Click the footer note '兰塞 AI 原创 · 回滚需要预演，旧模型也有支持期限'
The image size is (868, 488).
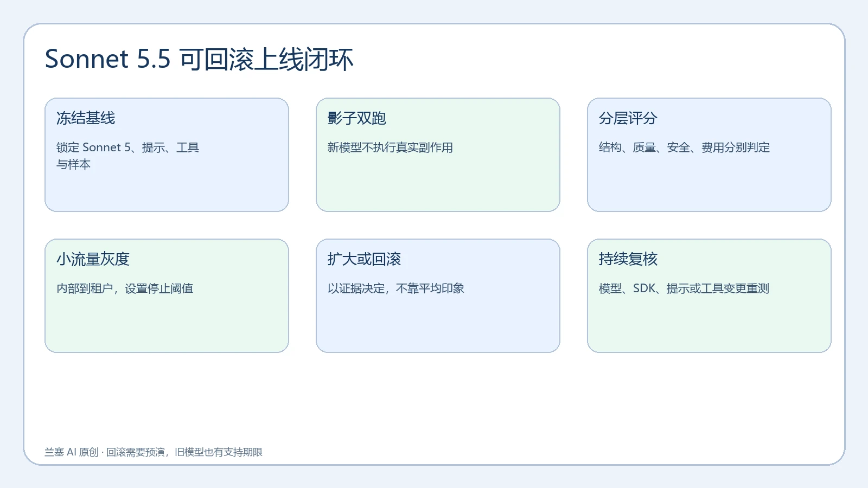click(x=154, y=452)
